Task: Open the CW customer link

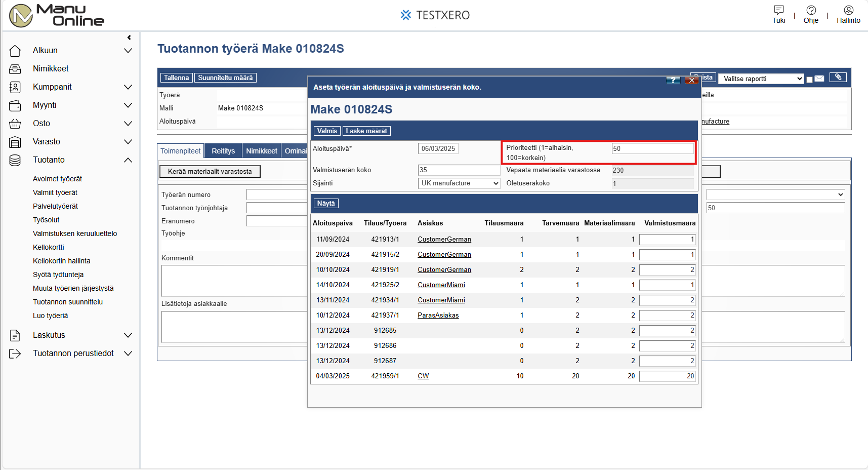Action: 423,376
